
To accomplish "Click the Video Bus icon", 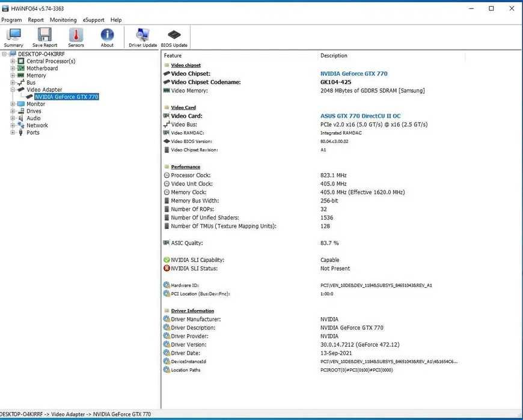I will click(167, 124).
